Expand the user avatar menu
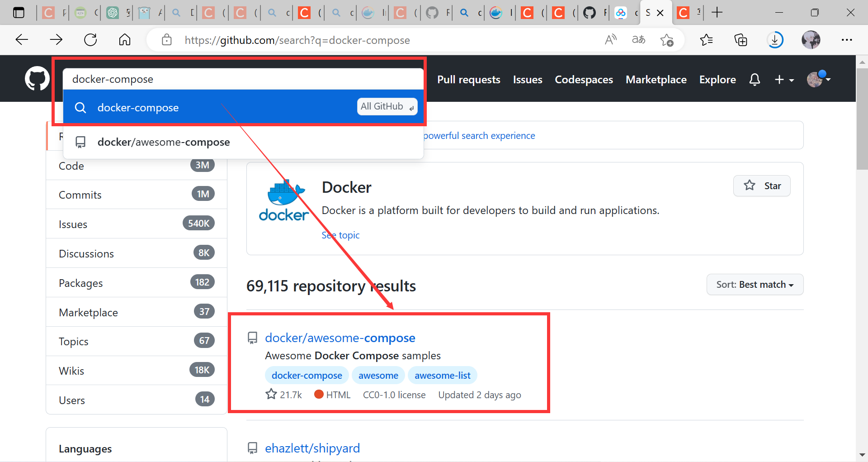 [x=819, y=79]
